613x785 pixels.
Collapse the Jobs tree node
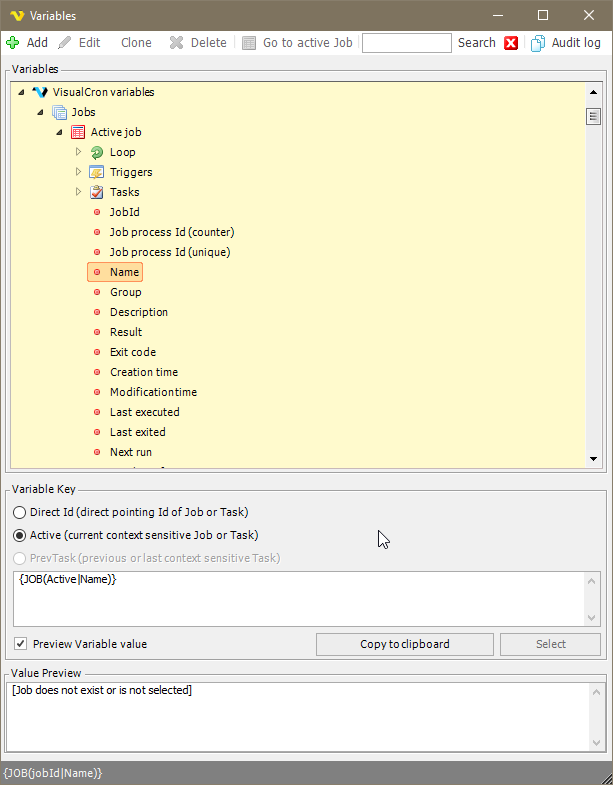(40, 112)
